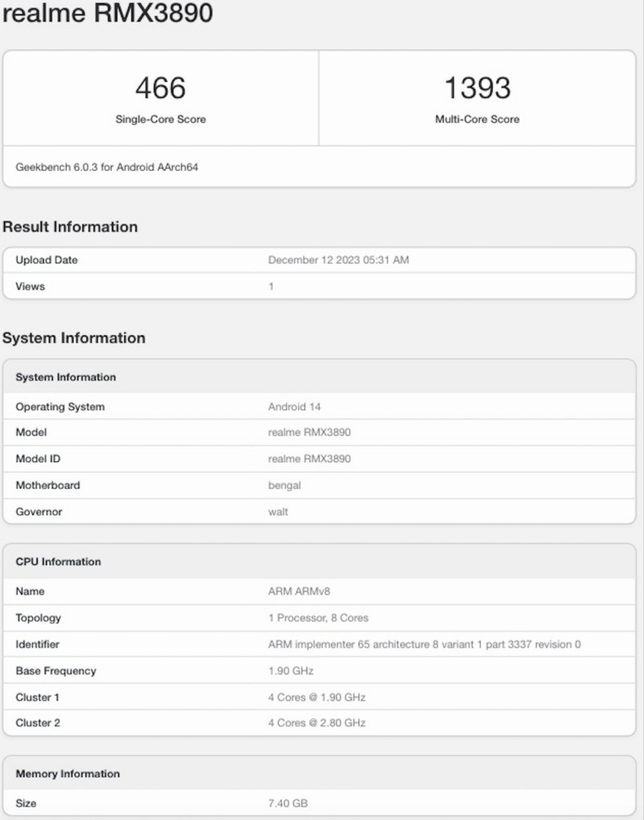The height and width of the screenshot is (820, 644).
Task: Select the 'ARM implementer 65 architecture 8' identifier value
Action: coord(425,645)
